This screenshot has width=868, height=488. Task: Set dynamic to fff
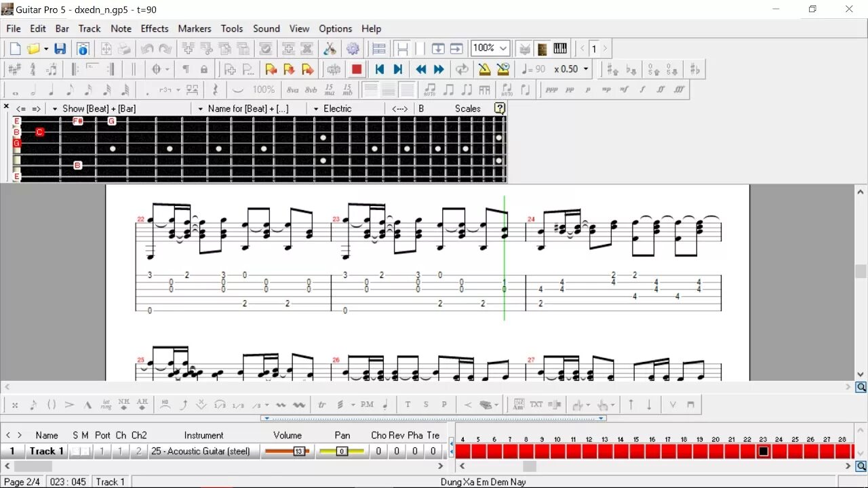pos(679,89)
